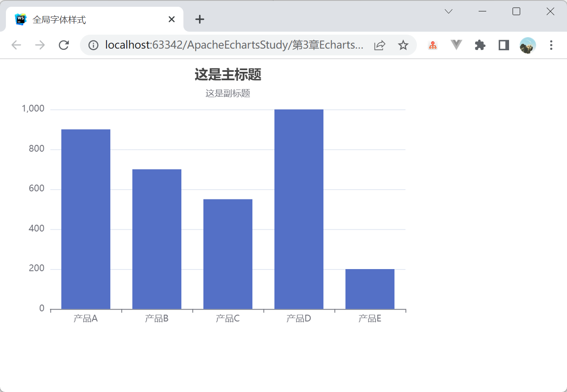The width and height of the screenshot is (567, 392).
Task: Click the red sitemap extension icon
Action: 433,45
